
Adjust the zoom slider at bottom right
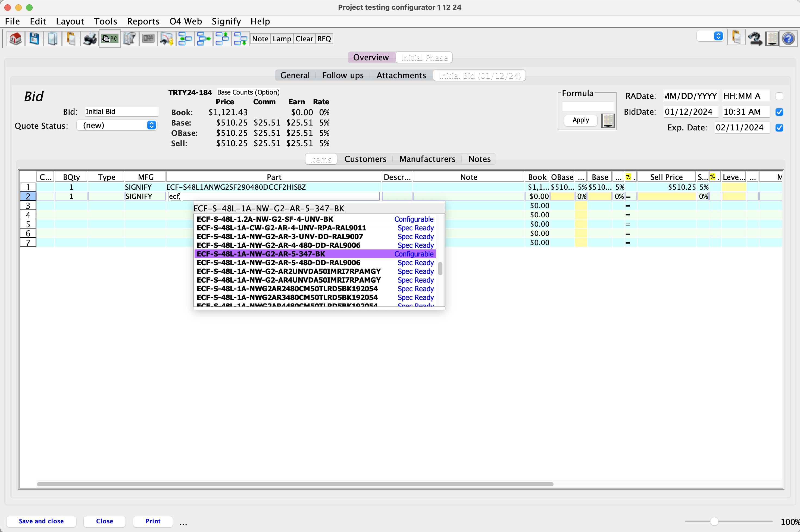(x=714, y=521)
